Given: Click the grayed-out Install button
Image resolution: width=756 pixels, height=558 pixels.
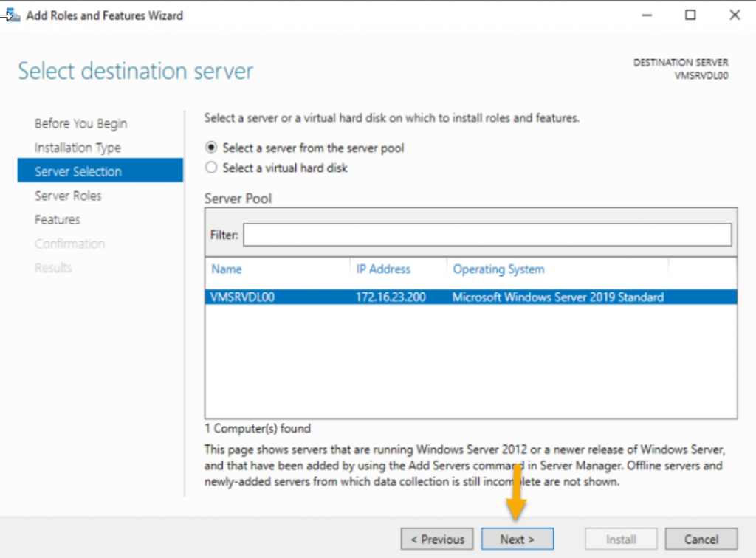Looking at the screenshot, I should (620, 539).
